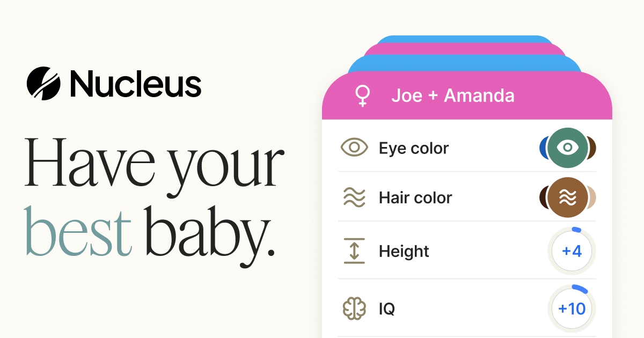Click the eye icon beside Eye color
Image resolution: width=644 pixels, height=338 pixels.
point(354,148)
